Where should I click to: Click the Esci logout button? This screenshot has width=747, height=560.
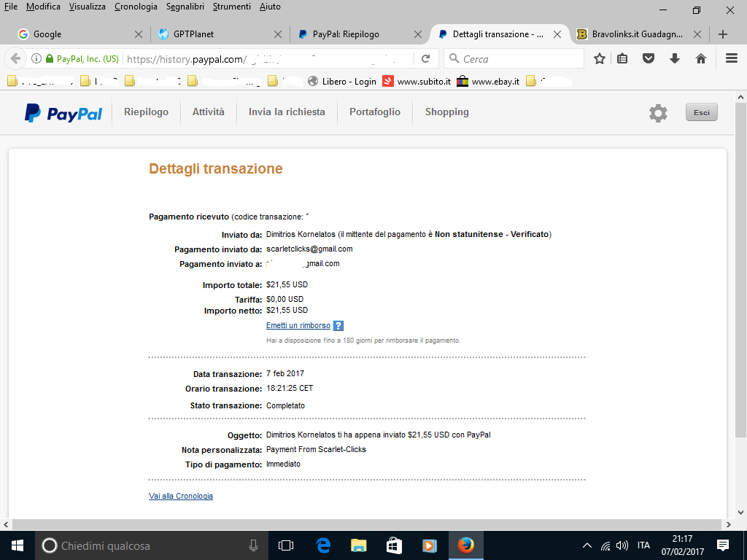coord(701,112)
